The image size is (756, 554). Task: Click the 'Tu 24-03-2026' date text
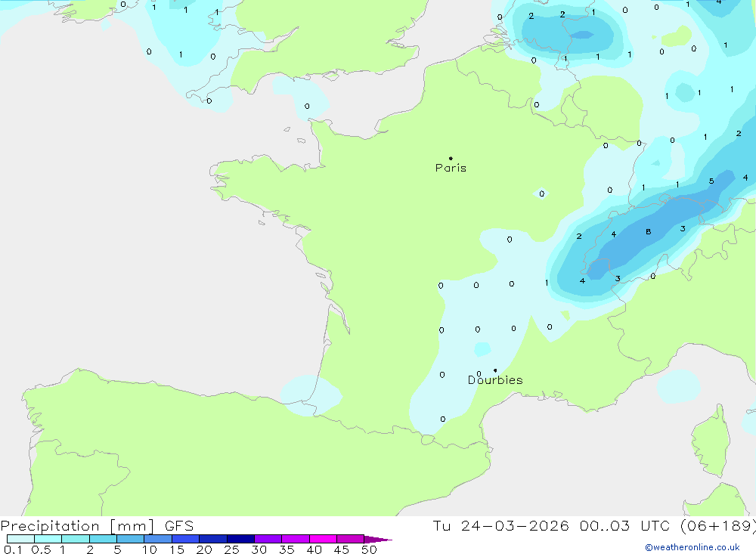[500, 526]
